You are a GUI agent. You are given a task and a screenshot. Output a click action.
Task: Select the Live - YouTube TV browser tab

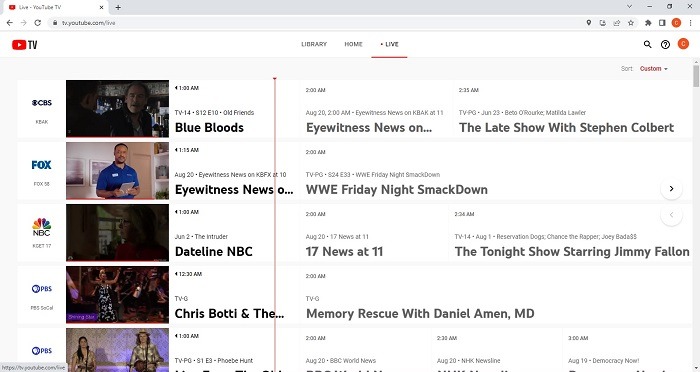click(56, 7)
